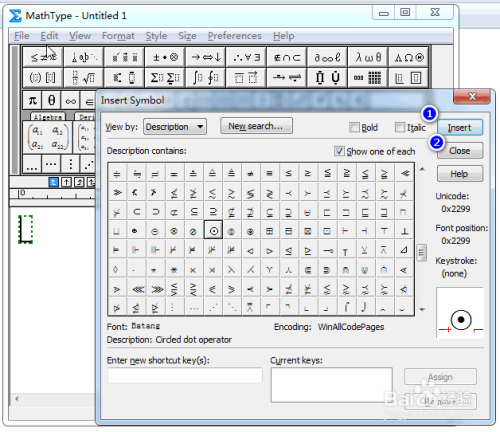
Task: Open the fence templates palette
Action: coord(43,78)
